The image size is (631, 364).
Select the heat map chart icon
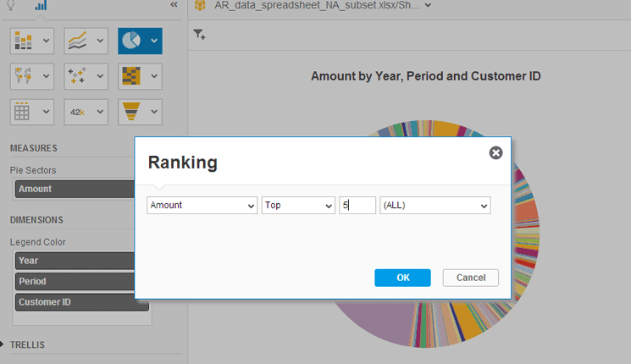[x=131, y=76]
